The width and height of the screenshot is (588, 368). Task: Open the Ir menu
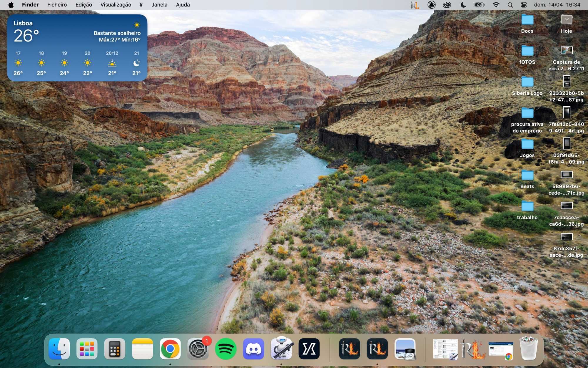141,5
